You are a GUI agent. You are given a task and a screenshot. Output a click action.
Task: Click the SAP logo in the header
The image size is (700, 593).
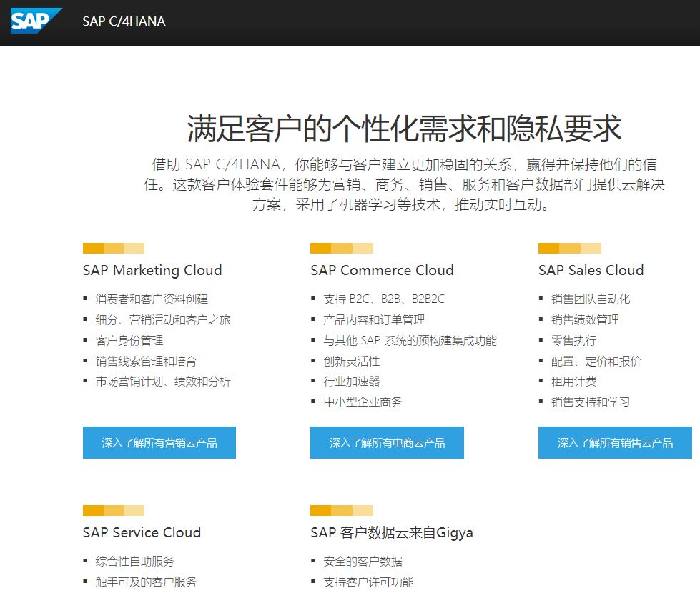pyautogui.click(x=36, y=21)
